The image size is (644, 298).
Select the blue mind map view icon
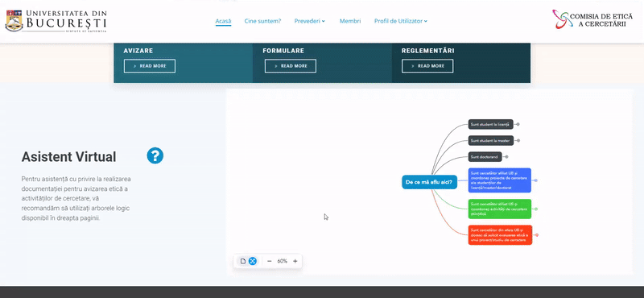pos(253,261)
